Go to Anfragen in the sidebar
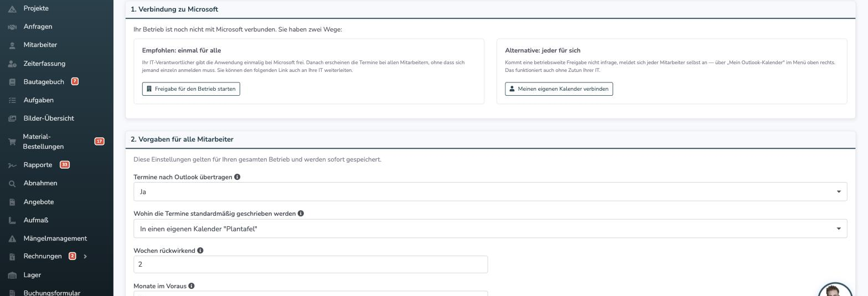Viewport: 868px width, 296px height. point(38,27)
